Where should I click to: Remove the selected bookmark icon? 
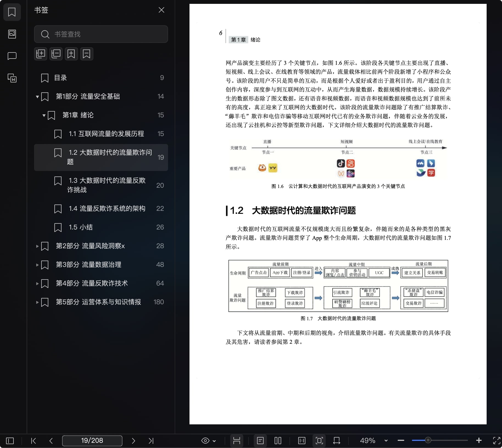point(87,54)
